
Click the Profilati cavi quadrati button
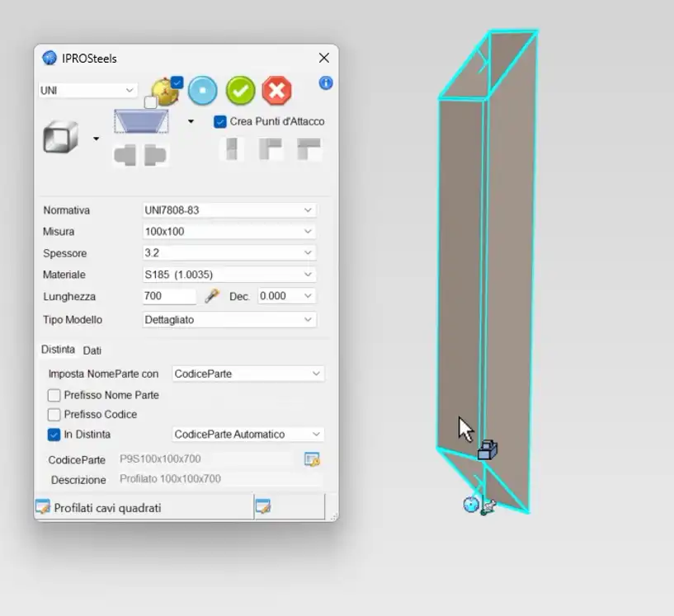coord(107,508)
